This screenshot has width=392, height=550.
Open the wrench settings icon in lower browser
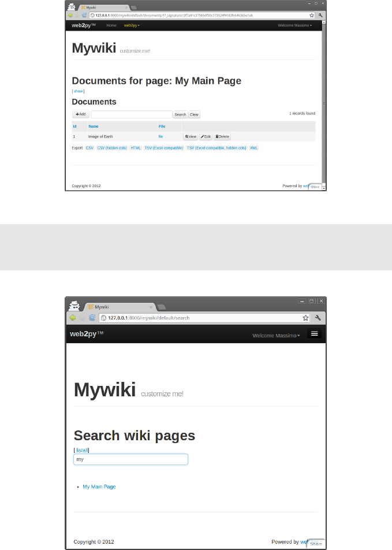[x=318, y=318]
